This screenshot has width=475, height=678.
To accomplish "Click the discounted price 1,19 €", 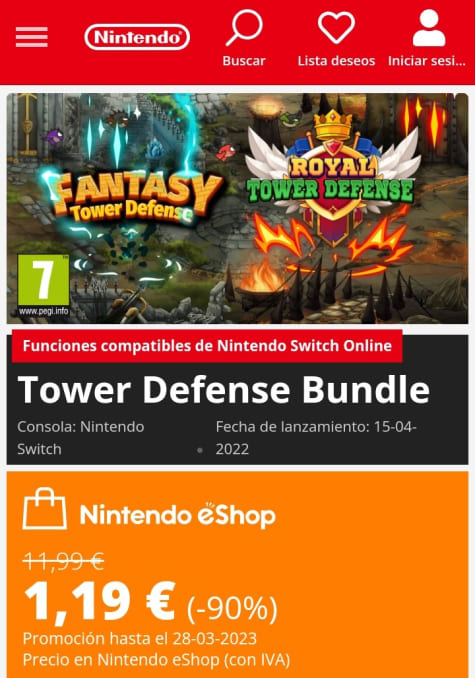I will (99, 601).
